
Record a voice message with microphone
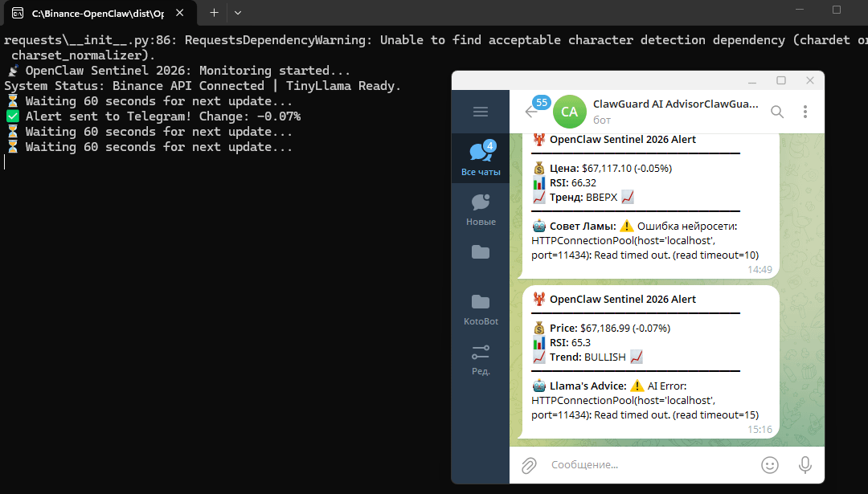[805, 465]
